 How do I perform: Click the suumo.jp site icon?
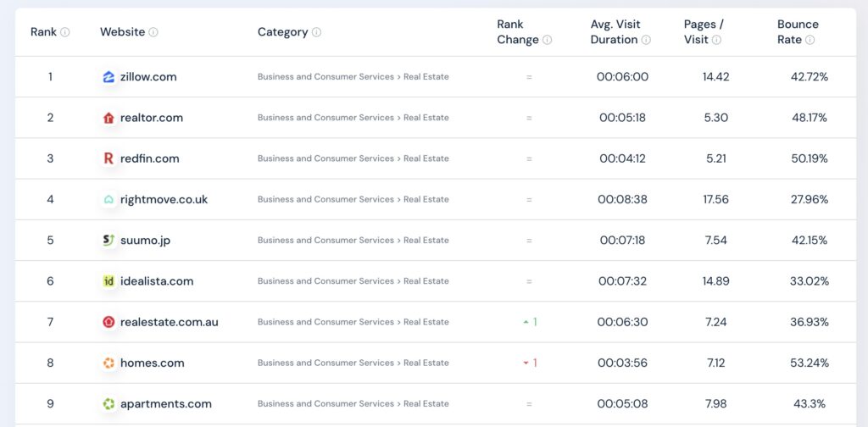pyautogui.click(x=108, y=241)
